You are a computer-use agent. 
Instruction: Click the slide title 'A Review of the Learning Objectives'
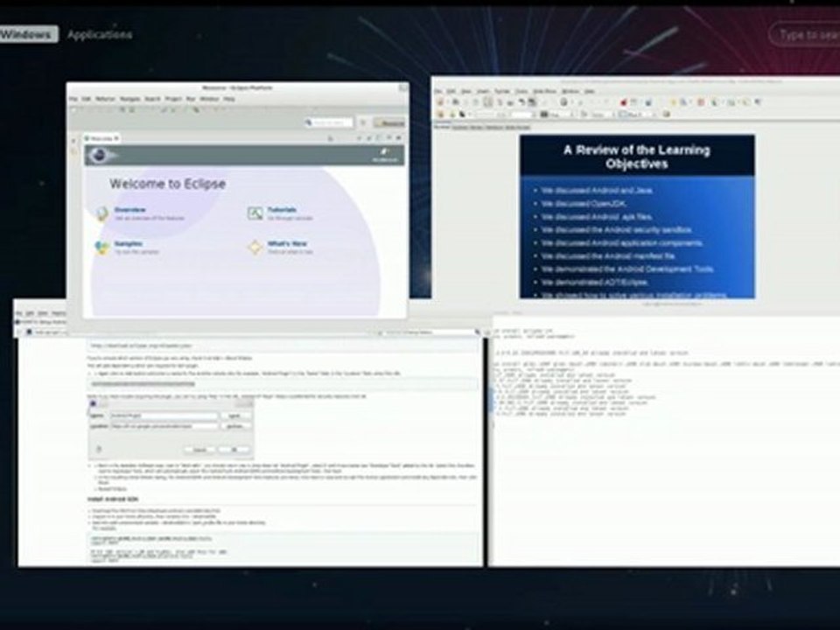pyautogui.click(x=637, y=157)
